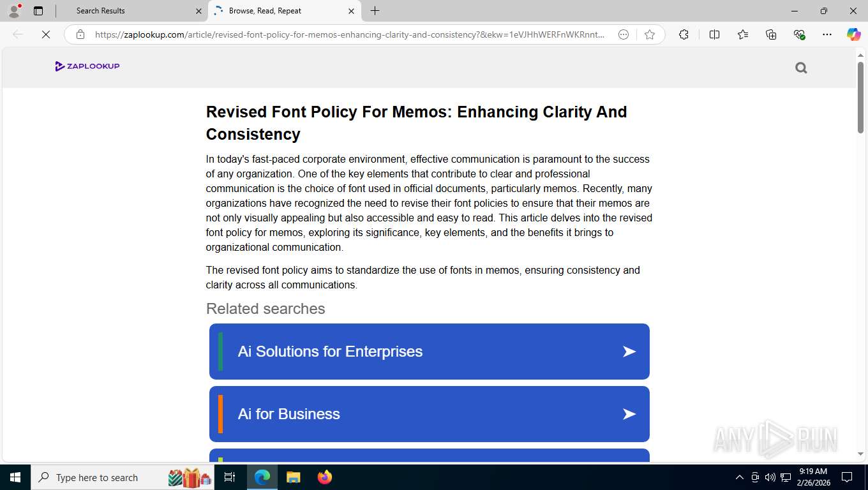Click the article title heading
This screenshot has width=868, height=490.
tap(416, 123)
